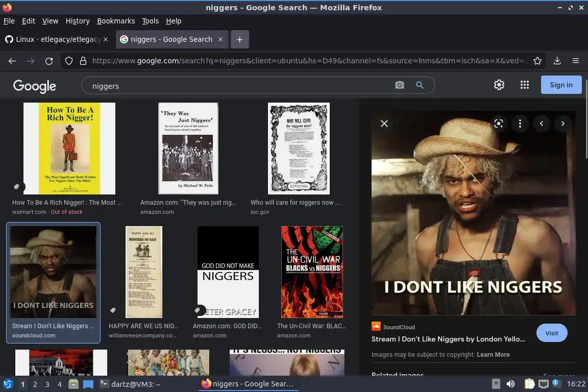Click the product tag on williamreesecompany result

(112, 310)
